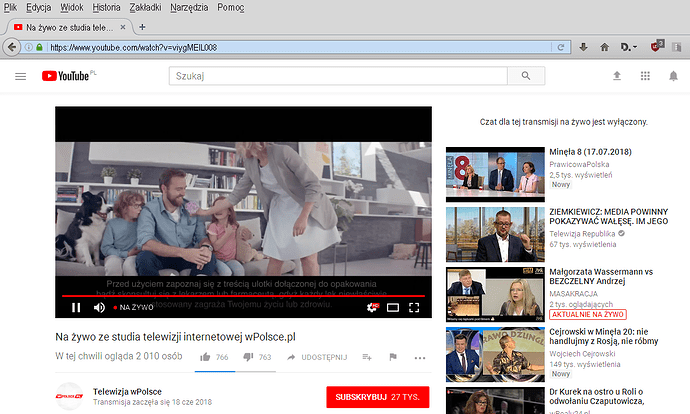Open the Telewizja Republika channel link
690x414 pixels.
pyautogui.click(x=582, y=234)
